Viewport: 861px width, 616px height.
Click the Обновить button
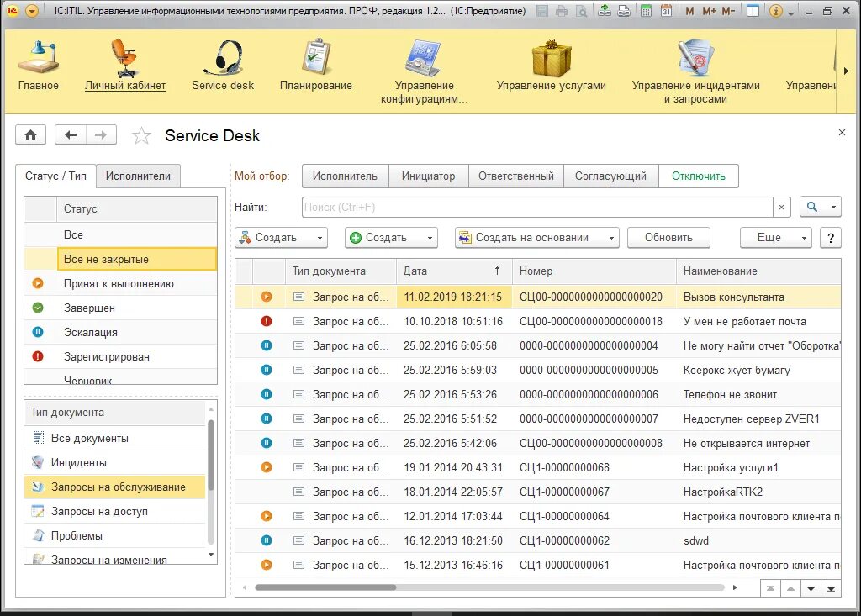[x=668, y=238]
